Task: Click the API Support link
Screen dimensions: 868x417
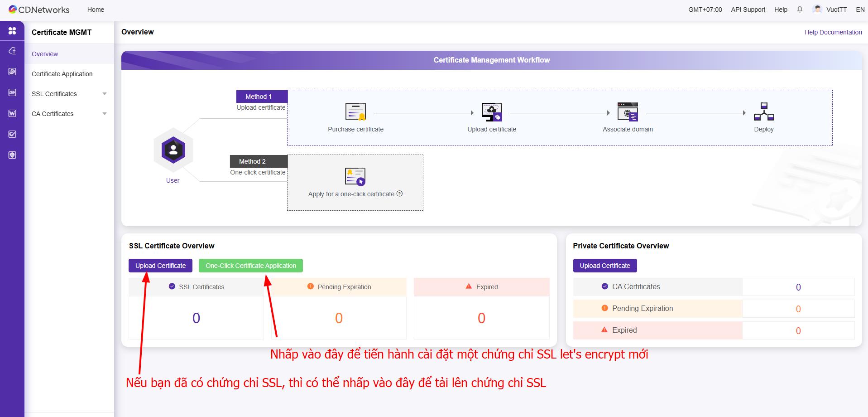Action: click(748, 10)
